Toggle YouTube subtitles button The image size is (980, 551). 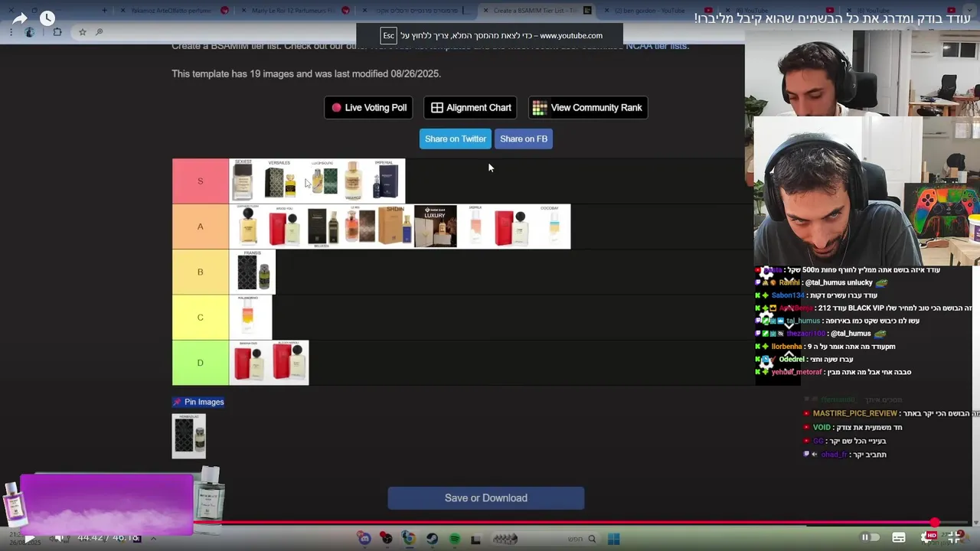pyautogui.click(x=899, y=538)
